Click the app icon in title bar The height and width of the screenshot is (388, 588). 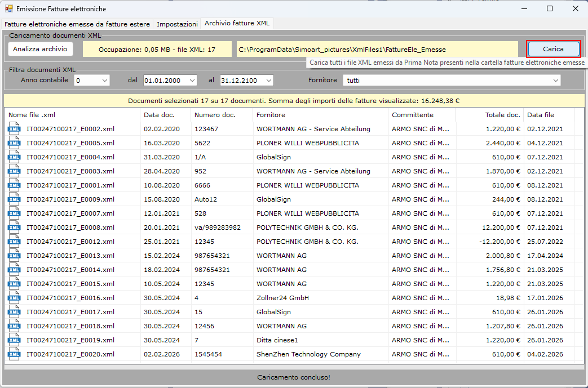coord(8,9)
